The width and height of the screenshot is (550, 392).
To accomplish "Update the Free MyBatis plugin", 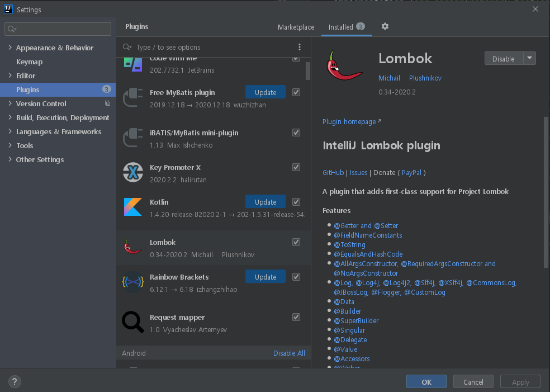I will (265, 92).
